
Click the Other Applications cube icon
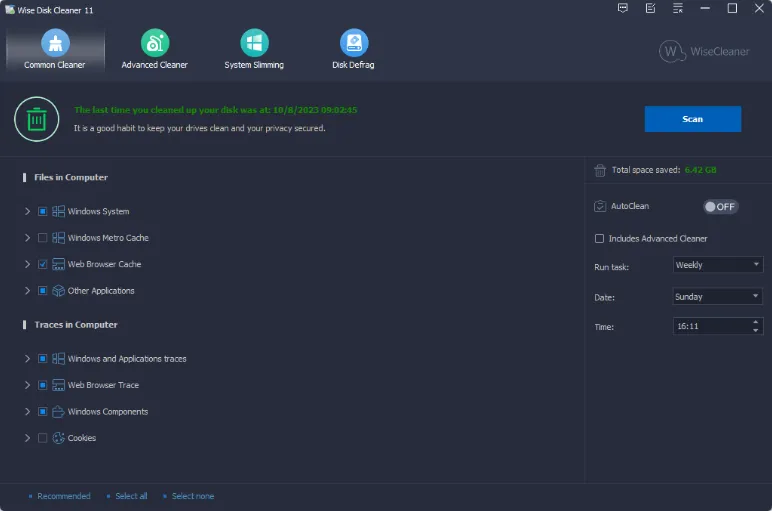pyautogui.click(x=58, y=290)
